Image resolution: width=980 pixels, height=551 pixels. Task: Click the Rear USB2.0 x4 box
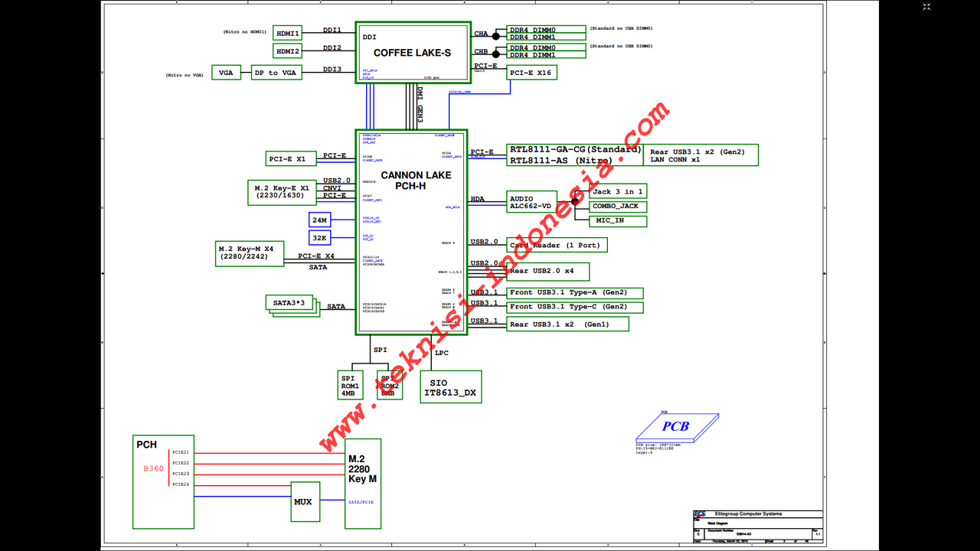click(x=547, y=271)
